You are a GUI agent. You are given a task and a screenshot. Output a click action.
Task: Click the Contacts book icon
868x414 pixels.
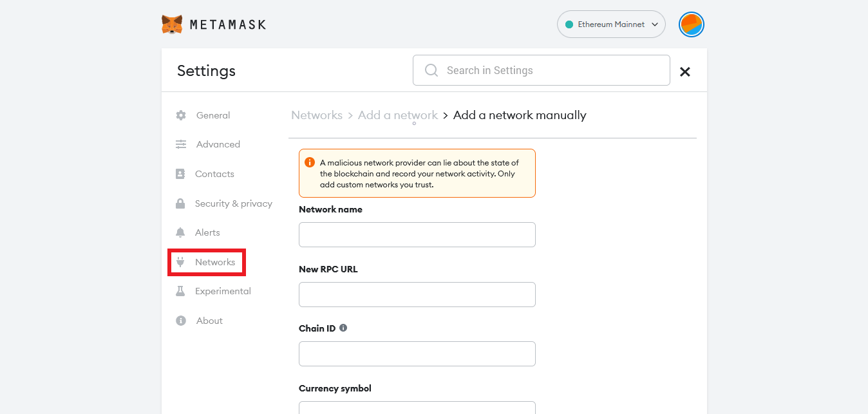coord(181,174)
